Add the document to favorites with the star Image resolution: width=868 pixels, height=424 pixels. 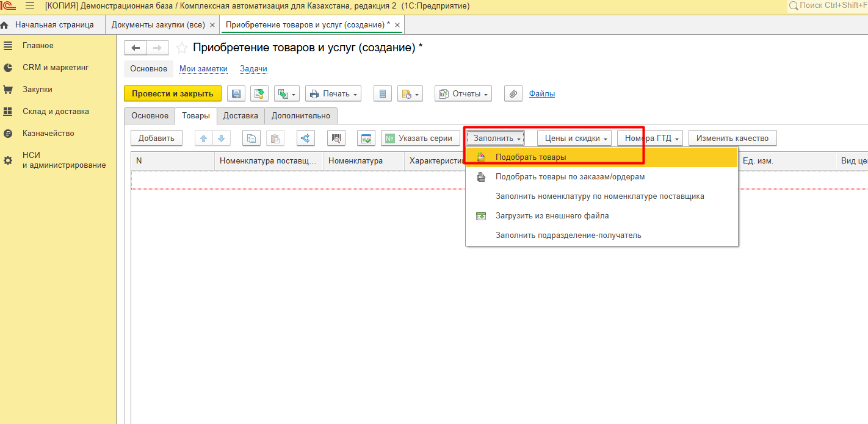181,48
